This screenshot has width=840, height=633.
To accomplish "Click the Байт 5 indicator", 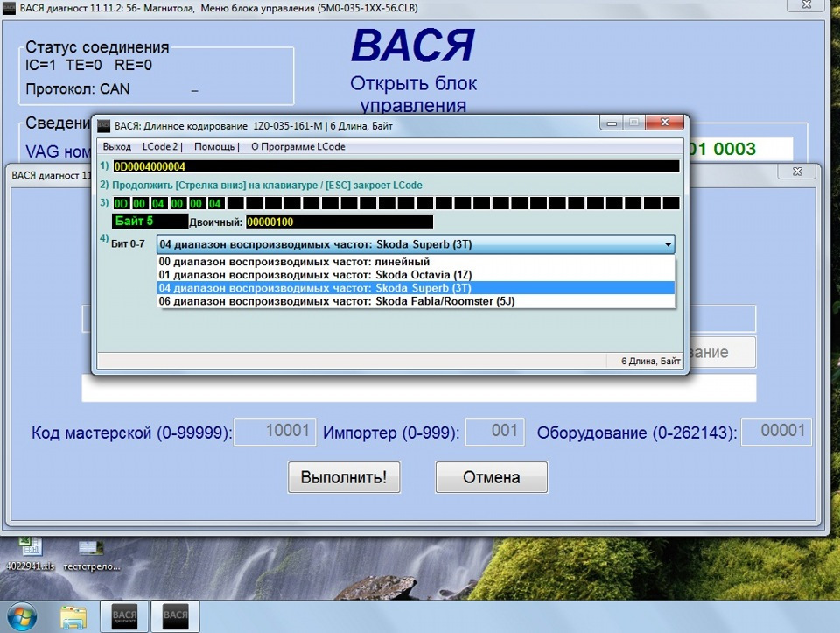I will tap(150, 221).
